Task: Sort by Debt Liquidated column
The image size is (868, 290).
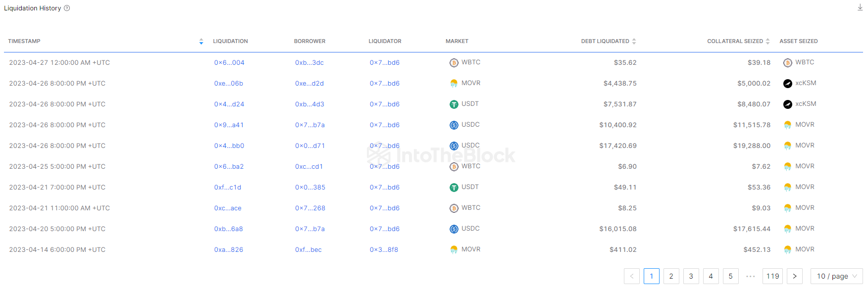Action: [x=634, y=42]
